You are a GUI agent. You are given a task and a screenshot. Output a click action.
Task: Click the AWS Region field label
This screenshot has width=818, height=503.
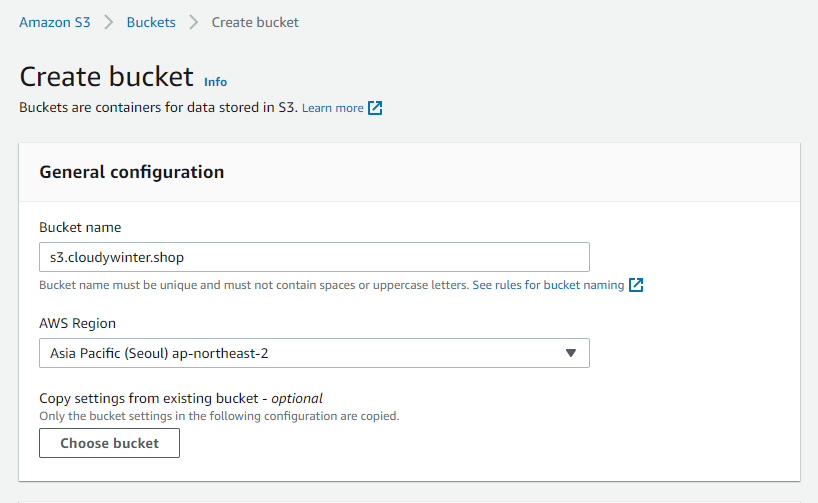click(77, 323)
